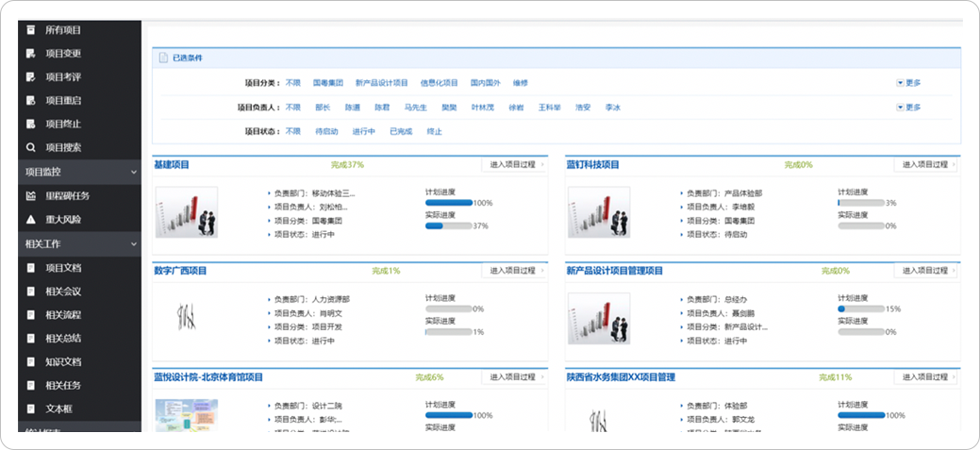Filter project status by 进行中
Image resolution: width=980 pixels, height=450 pixels.
[364, 132]
